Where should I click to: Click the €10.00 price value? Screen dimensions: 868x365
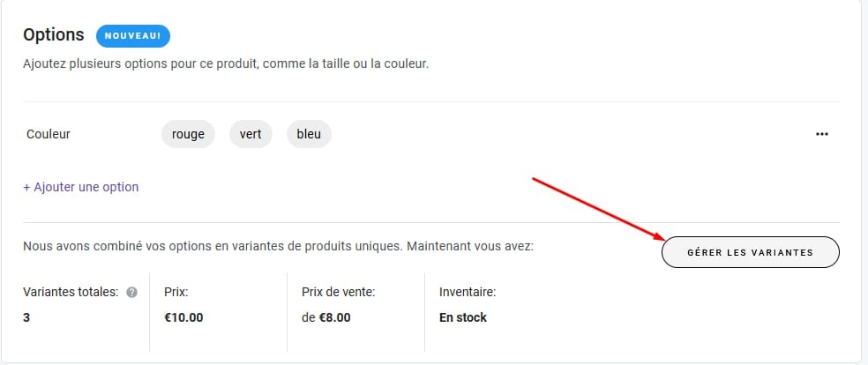click(x=183, y=317)
